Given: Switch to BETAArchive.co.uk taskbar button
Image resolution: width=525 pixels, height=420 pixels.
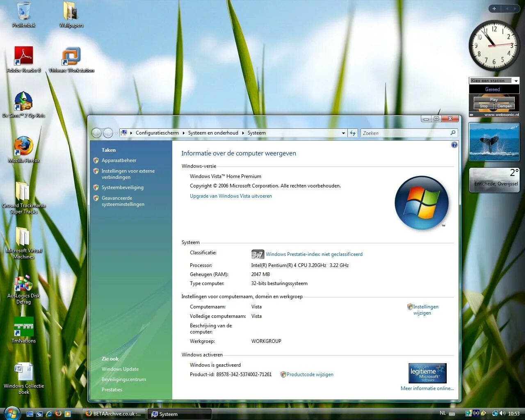Looking at the screenshot, I should point(114,414).
